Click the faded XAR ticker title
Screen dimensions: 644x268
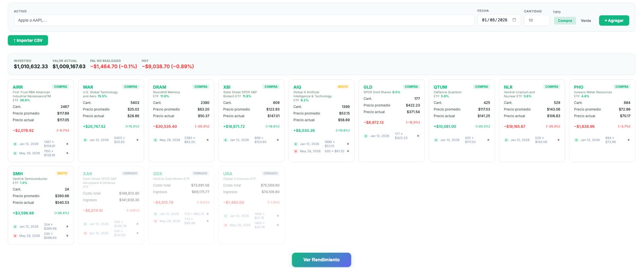tap(87, 174)
